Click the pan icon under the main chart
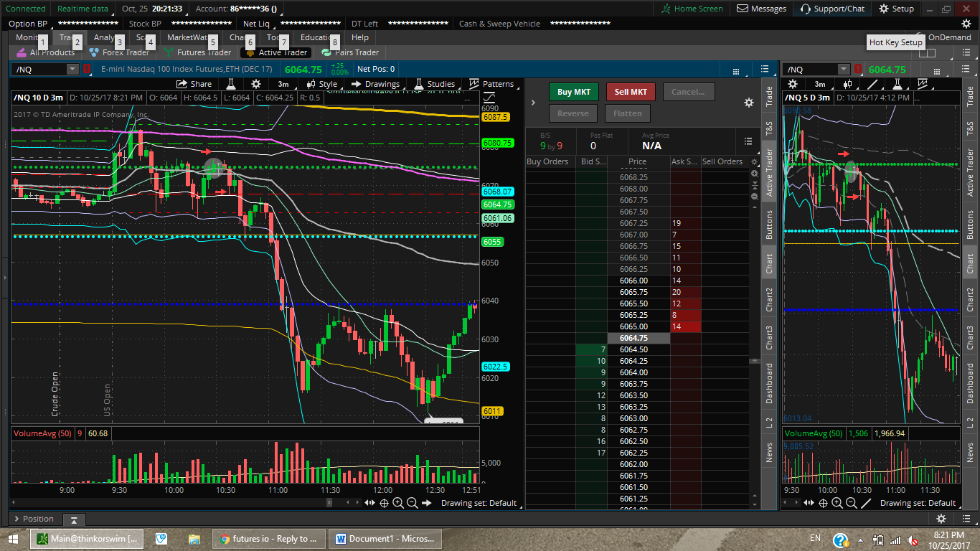This screenshot has width=980, height=551. click(x=370, y=503)
